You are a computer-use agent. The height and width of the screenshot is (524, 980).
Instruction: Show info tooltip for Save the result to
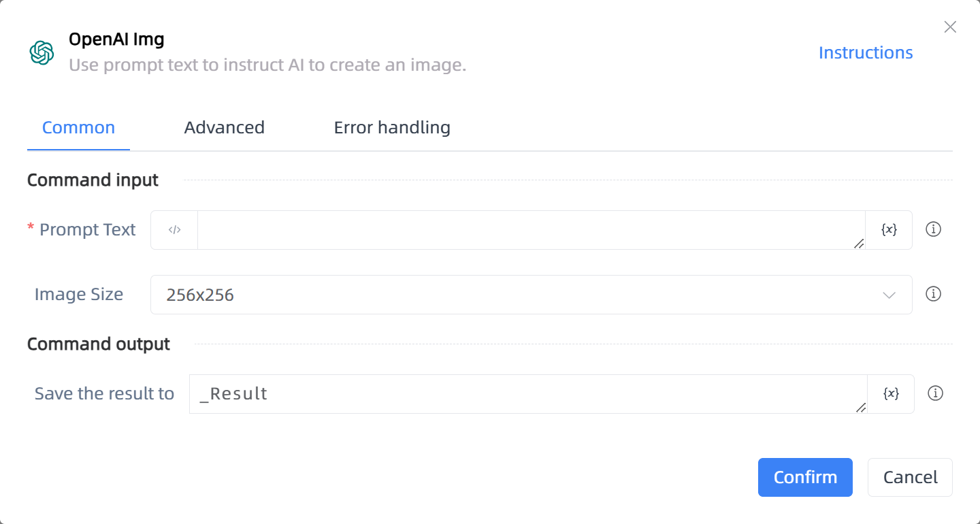[936, 393]
